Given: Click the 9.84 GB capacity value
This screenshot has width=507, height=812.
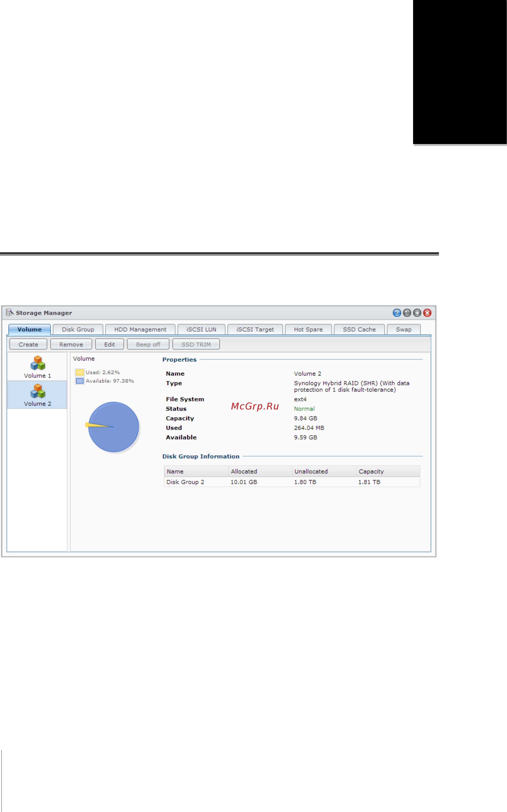Looking at the screenshot, I should (305, 418).
